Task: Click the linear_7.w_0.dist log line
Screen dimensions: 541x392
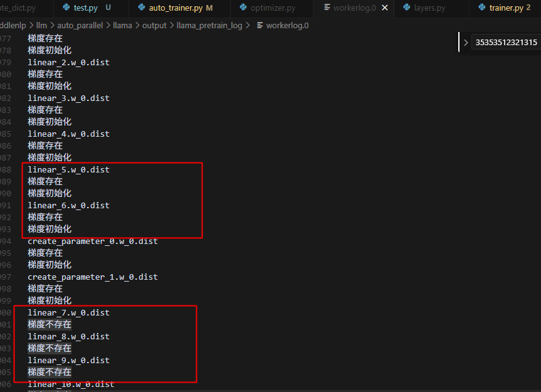Action: 68,312
